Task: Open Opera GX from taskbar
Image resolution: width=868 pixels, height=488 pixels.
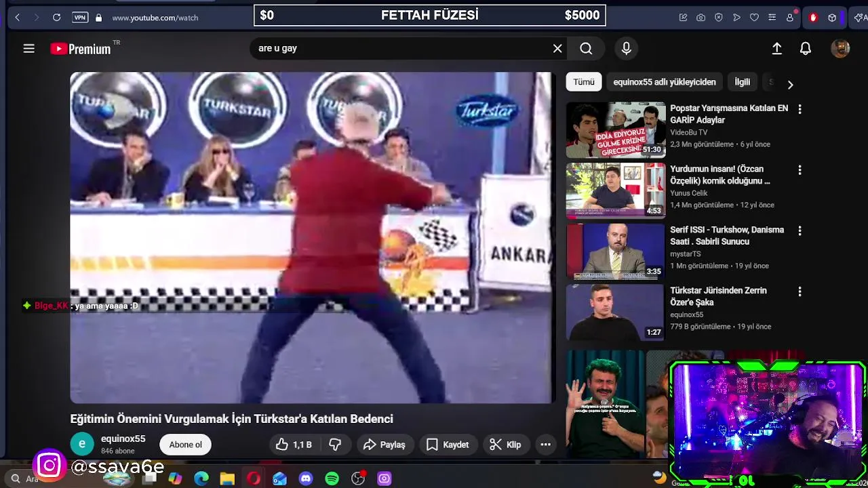Action: coord(254,479)
